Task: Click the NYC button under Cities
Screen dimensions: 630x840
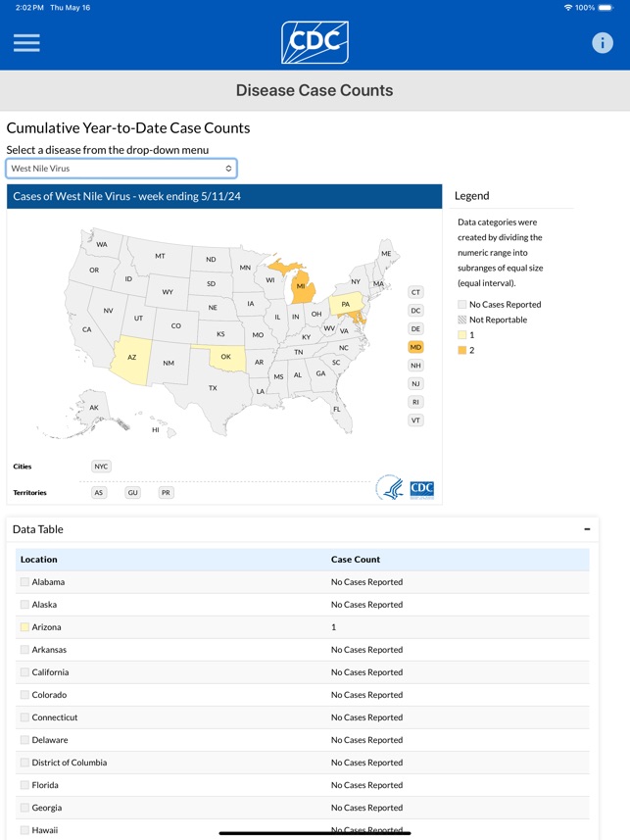Action: point(100,466)
